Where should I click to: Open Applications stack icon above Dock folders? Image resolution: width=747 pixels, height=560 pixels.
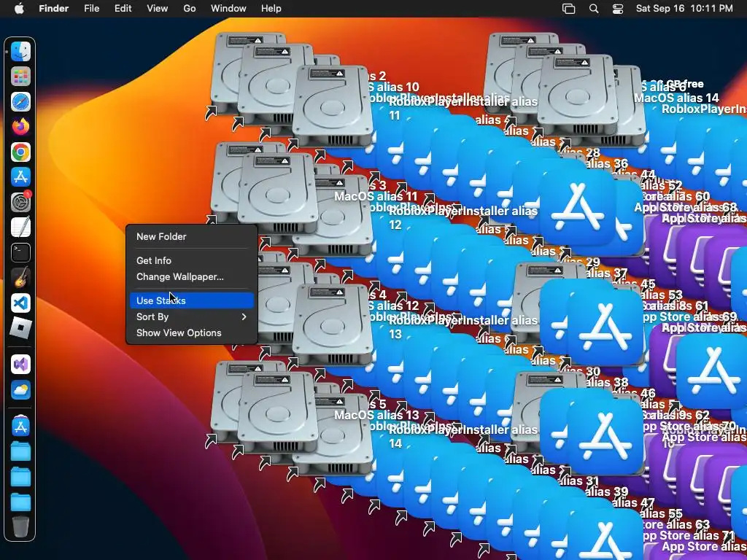tap(20, 427)
